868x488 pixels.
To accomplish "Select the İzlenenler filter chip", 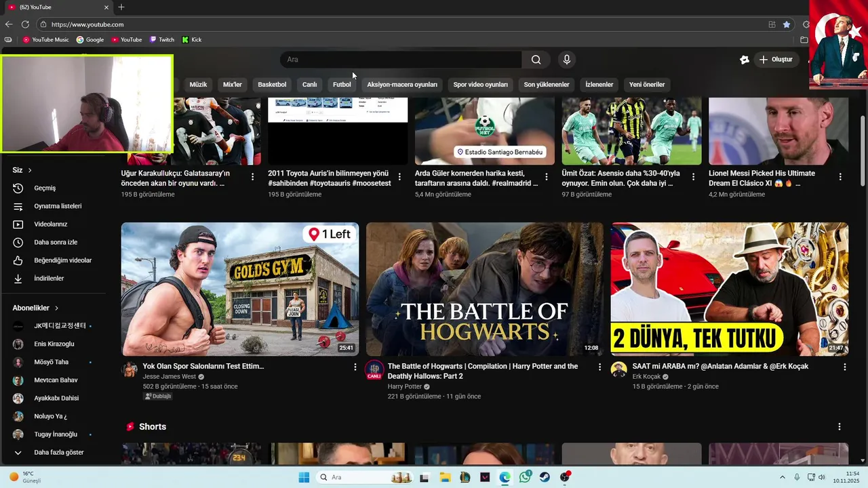I will pyautogui.click(x=599, y=85).
